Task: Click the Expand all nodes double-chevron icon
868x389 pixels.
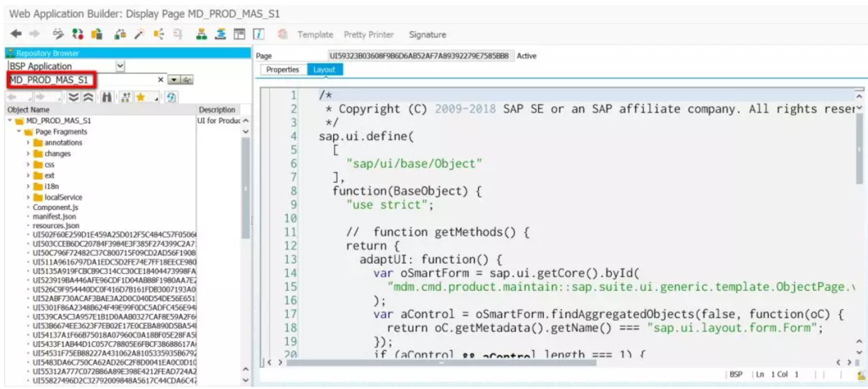Action: 74,97
